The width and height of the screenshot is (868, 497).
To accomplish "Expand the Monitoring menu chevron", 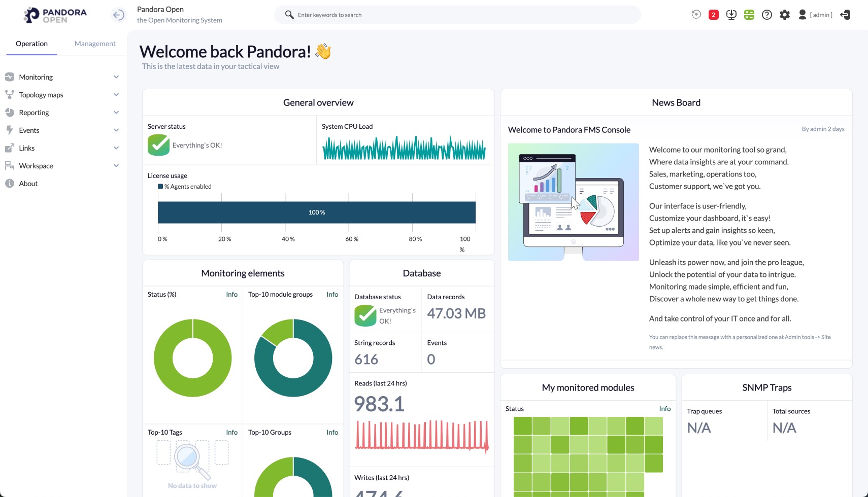I will click(x=116, y=77).
